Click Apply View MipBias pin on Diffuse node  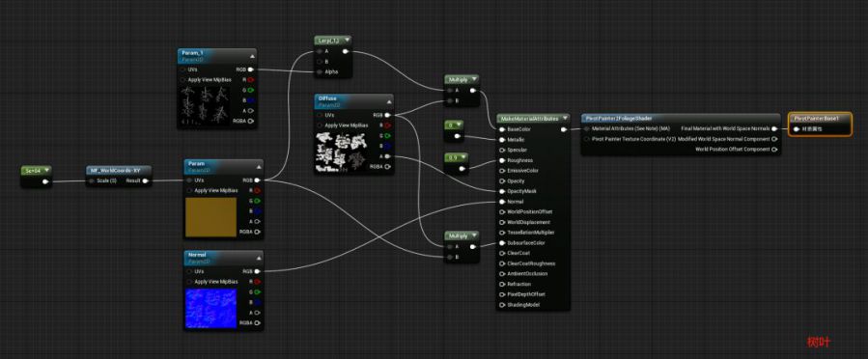tap(320, 125)
